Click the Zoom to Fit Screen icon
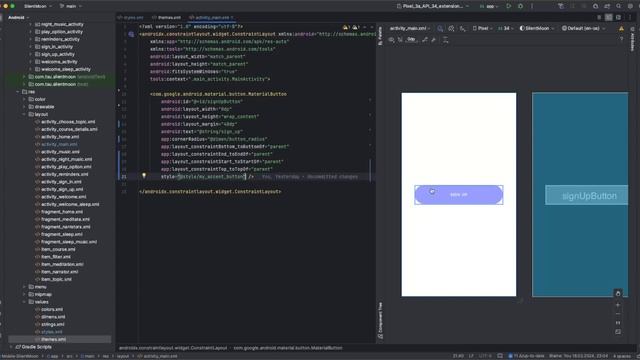This screenshot has height=360, width=640. point(618,332)
